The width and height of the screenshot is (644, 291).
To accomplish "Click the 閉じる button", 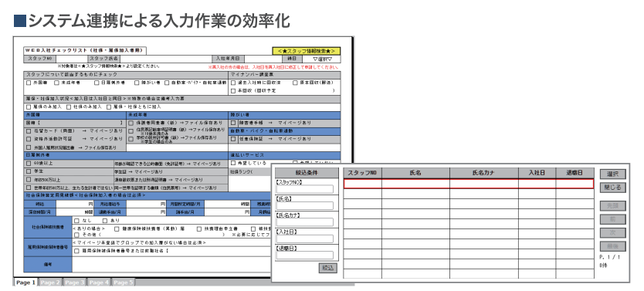I will [613, 188].
